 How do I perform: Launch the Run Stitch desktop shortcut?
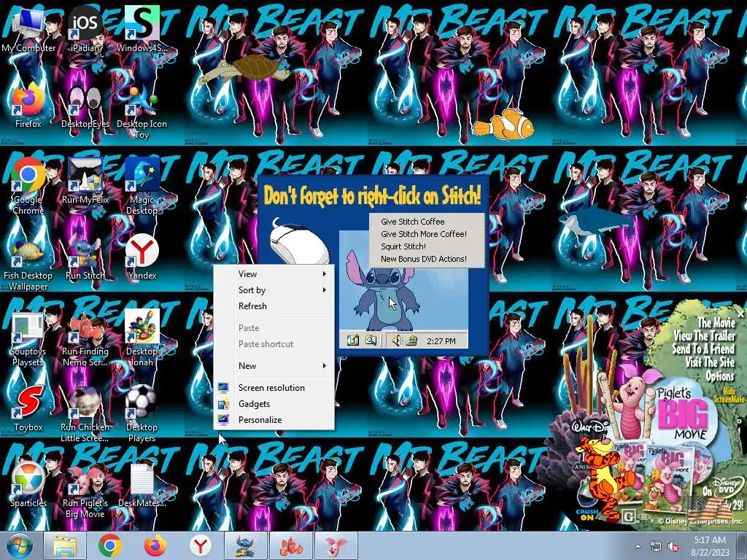[85, 257]
